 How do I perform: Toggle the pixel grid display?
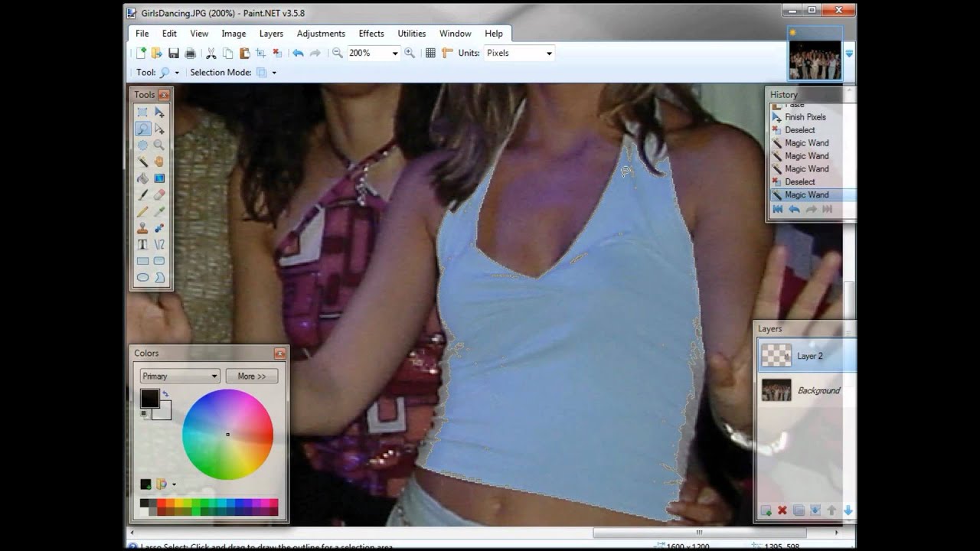tap(430, 53)
